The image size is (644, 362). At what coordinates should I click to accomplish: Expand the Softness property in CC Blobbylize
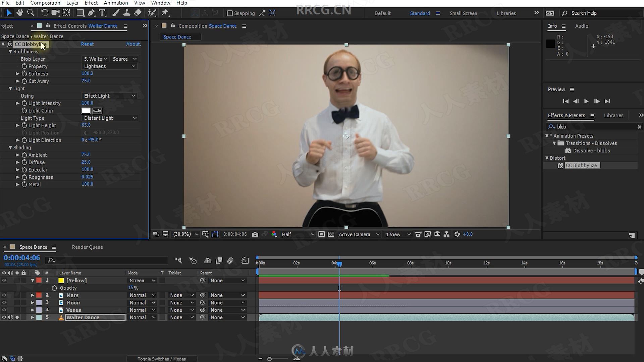pyautogui.click(x=17, y=73)
